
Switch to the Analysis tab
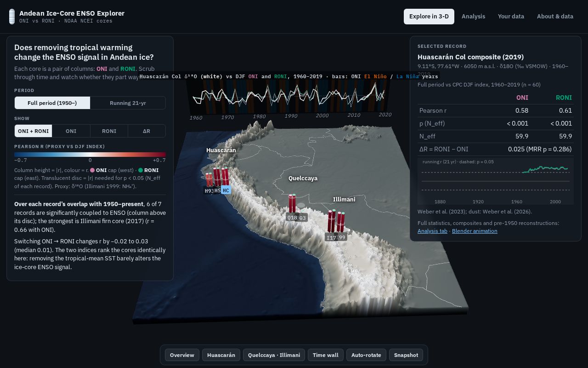(x=473, y=17)
